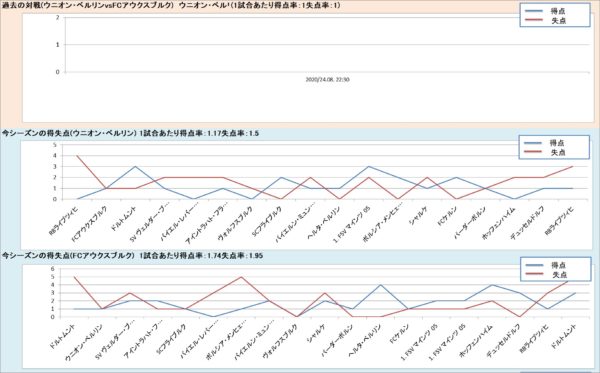This screenshot has width=600, height=373.
Task: Click the ウニオン・ベルリン axis label in the FCアウクスブルク chart
Action: tap(84, 342)
